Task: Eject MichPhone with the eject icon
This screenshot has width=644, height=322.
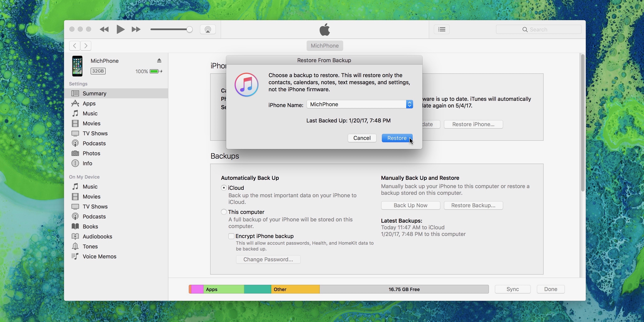Action: click(x=159, y=60)
